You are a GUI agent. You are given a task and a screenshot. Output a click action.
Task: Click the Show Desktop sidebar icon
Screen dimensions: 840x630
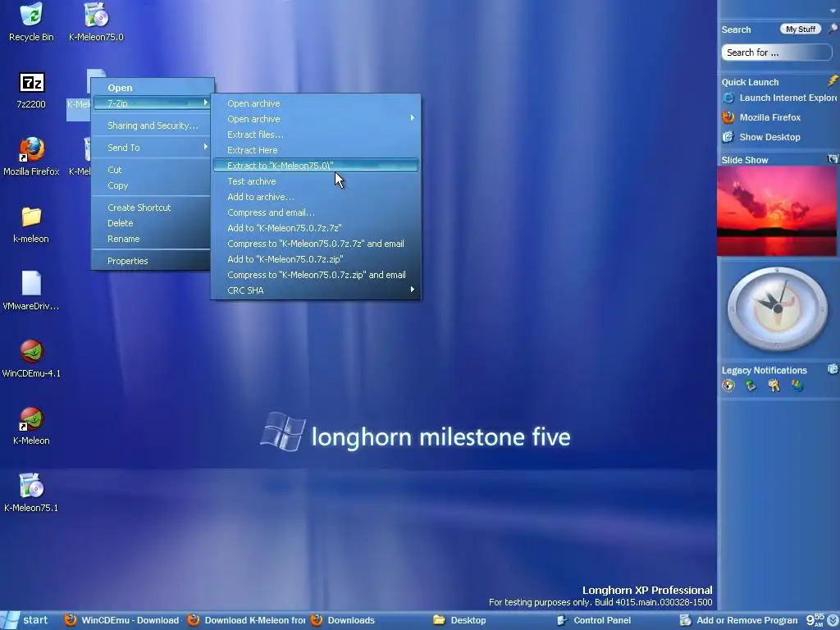pyautogui.click(x=728, y=137)
